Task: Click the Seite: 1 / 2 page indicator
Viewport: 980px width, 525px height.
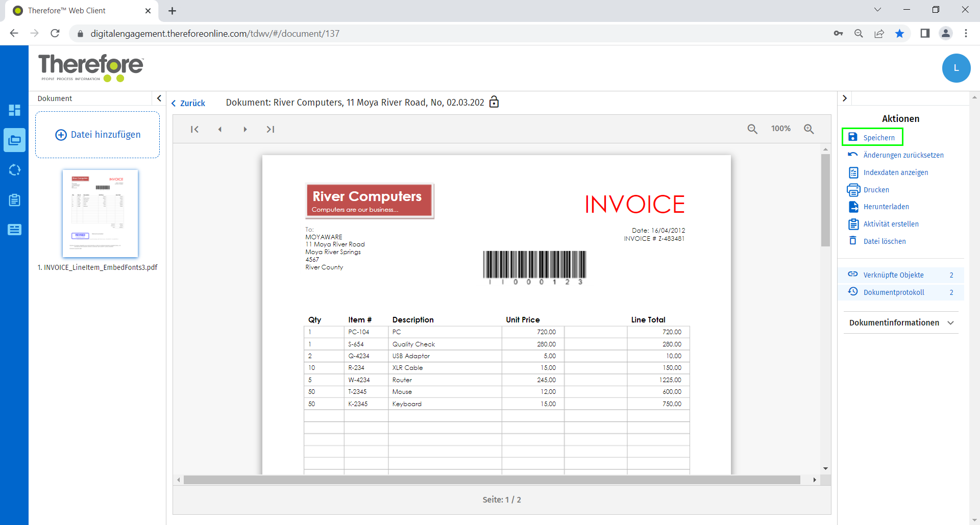Action: point(502,499)
